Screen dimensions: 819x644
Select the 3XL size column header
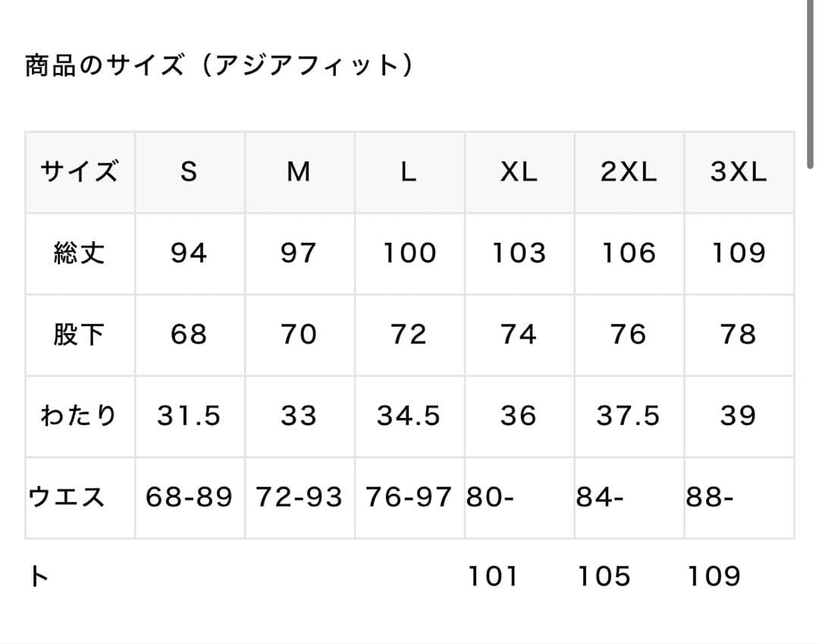pos(739,172)
